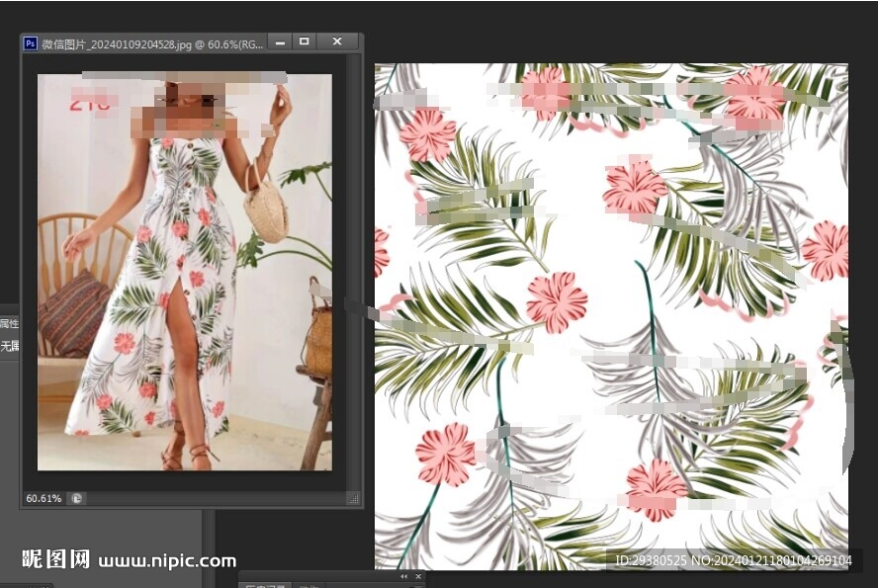
Task: Click the document title 微信图片_20240109204528.jpg
Action: pos(117,44)
